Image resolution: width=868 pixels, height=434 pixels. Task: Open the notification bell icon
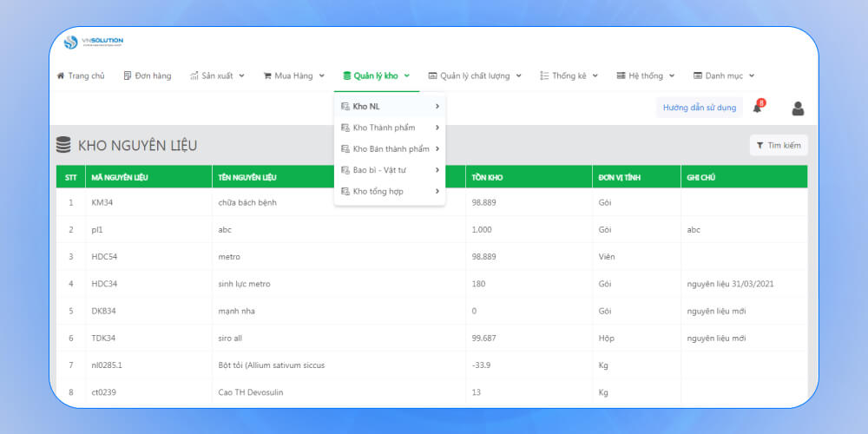pyautogui.click(x=757, y=108)
